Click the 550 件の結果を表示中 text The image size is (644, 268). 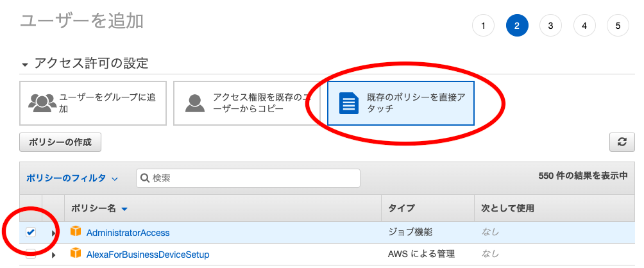coord(583,176)
